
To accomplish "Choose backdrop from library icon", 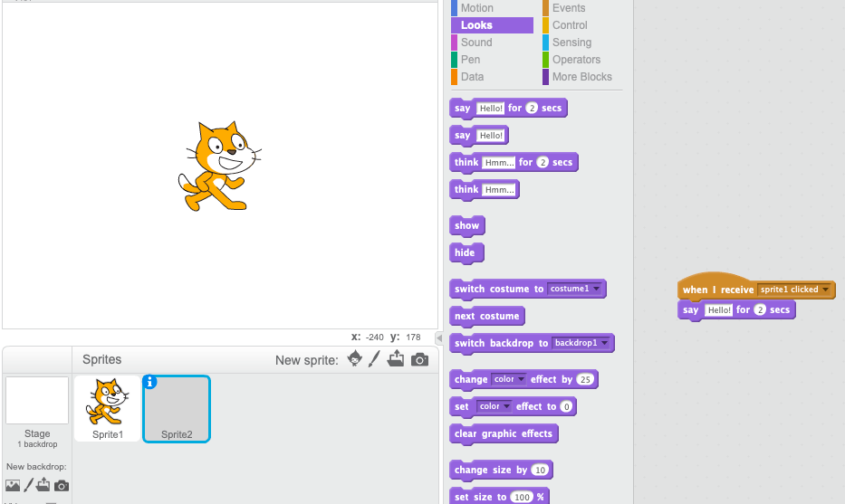I will click(13, 486).
